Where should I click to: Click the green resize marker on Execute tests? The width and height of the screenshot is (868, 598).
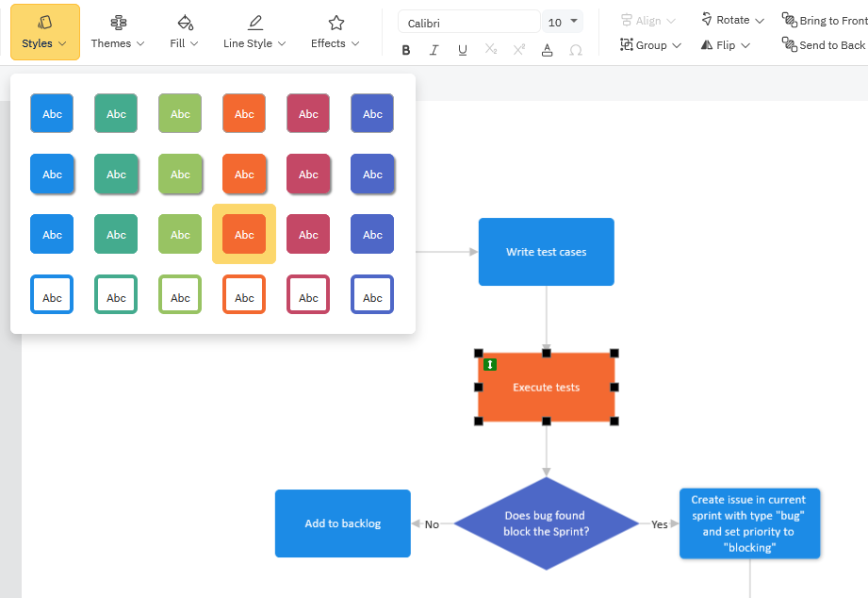pyautogui.click(x=490, y=364)
